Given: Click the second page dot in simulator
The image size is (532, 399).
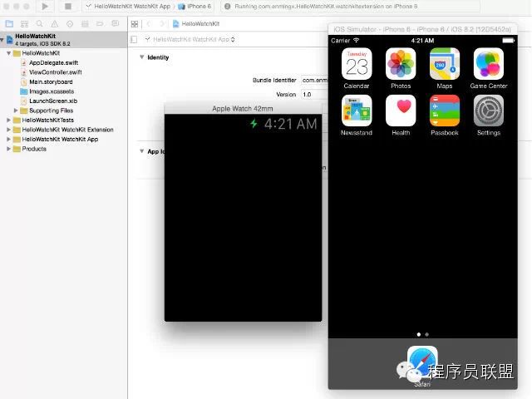Looking at the screenshot, I should (x=426, y=334).
